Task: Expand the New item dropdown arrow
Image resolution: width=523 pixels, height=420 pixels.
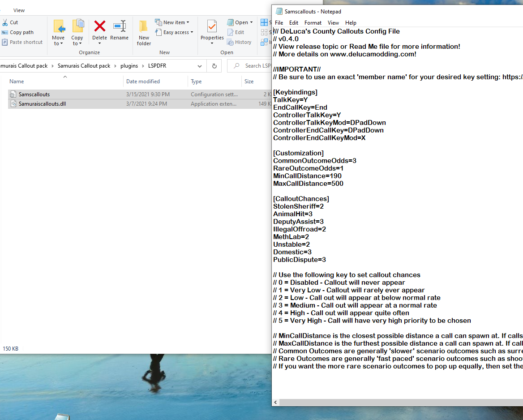Action: (x=188, y=22)
